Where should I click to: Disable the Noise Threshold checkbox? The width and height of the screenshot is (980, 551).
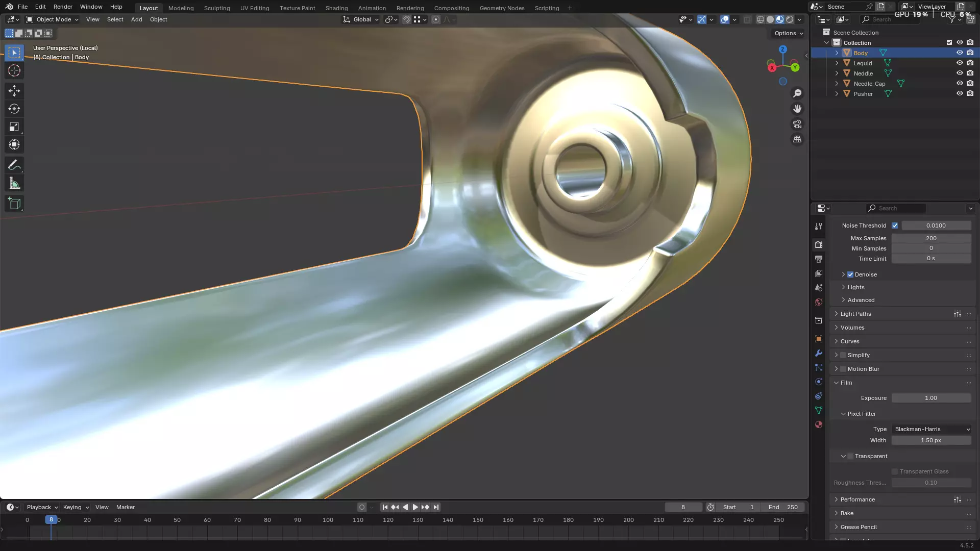coord(895,226)
